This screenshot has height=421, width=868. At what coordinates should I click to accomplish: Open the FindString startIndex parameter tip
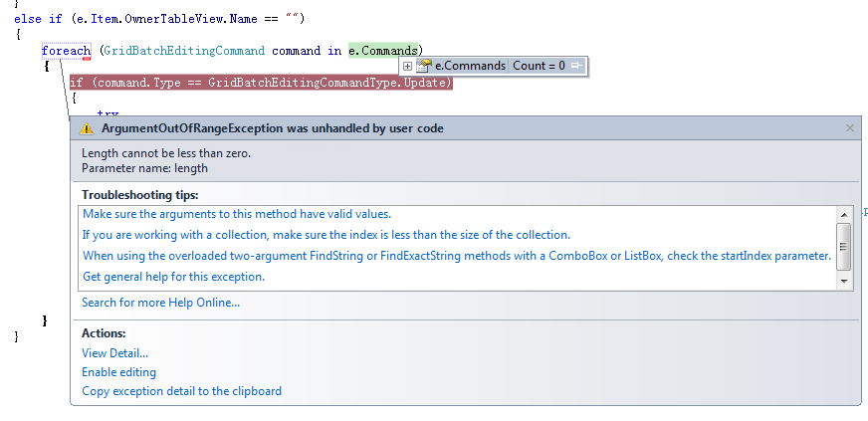click(x=456, y=256)
